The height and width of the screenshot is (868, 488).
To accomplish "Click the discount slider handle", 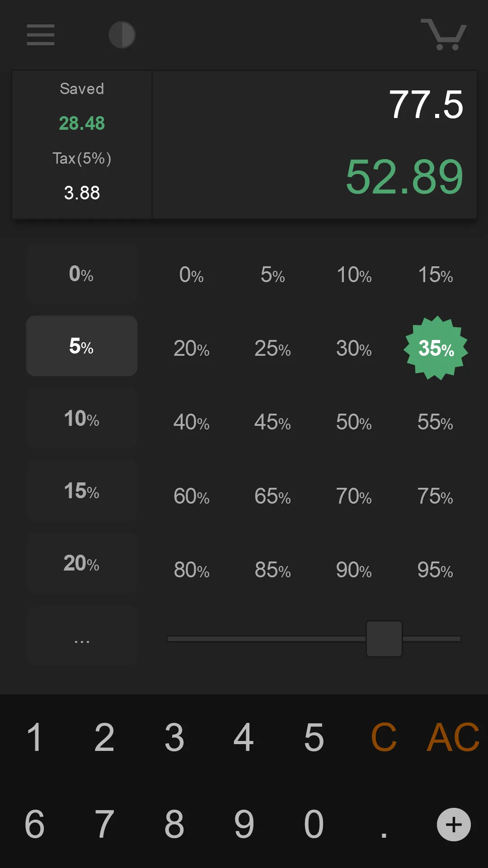I will 384,638.
